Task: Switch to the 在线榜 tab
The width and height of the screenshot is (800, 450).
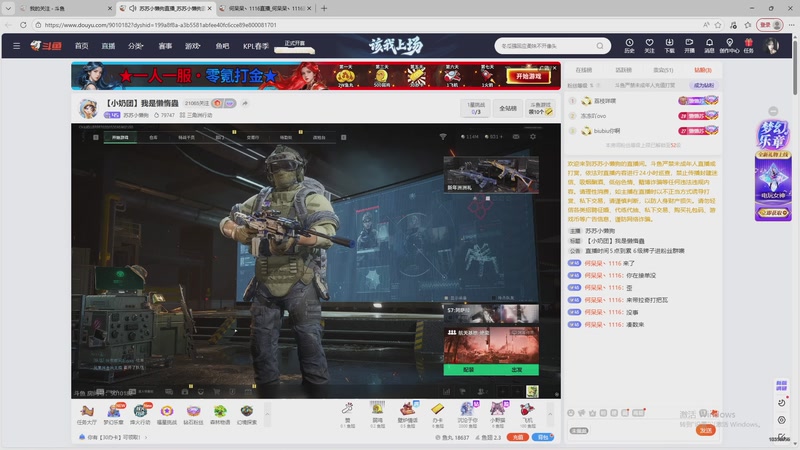Action: [584, 70]
